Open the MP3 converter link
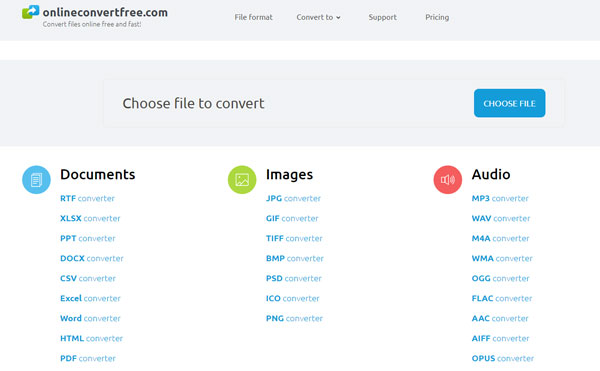 point(500,199)
